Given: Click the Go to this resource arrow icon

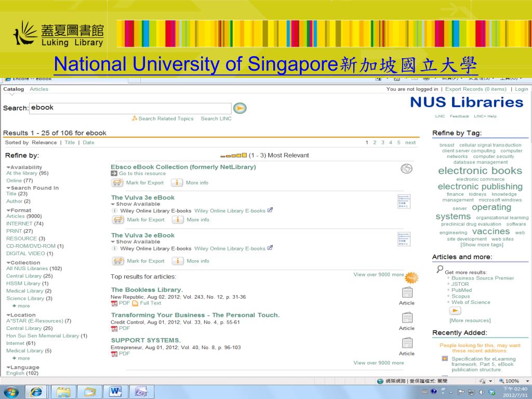Looking at the screenshot, I should click(114, 174).
